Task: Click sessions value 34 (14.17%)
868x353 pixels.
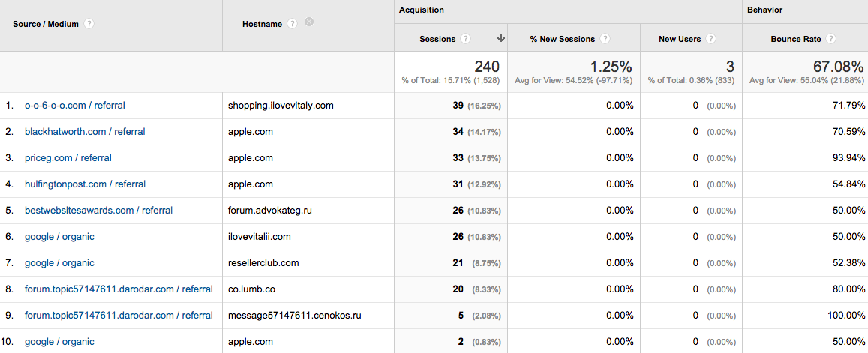Action: 476,132
